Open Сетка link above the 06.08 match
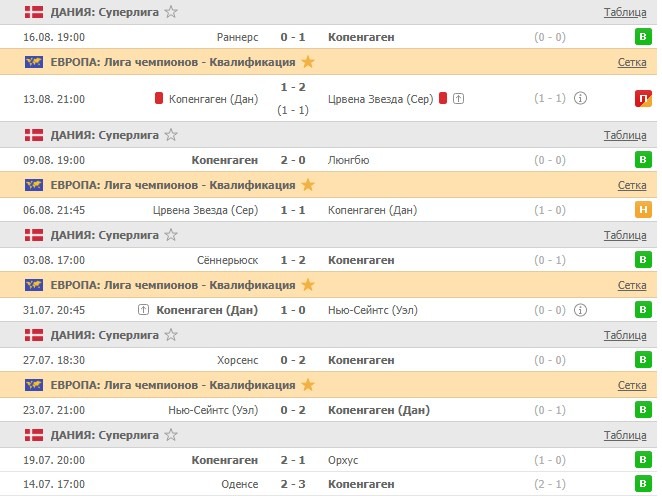The width and height of the screenshot is (662, 496). (x=631, y=185)
